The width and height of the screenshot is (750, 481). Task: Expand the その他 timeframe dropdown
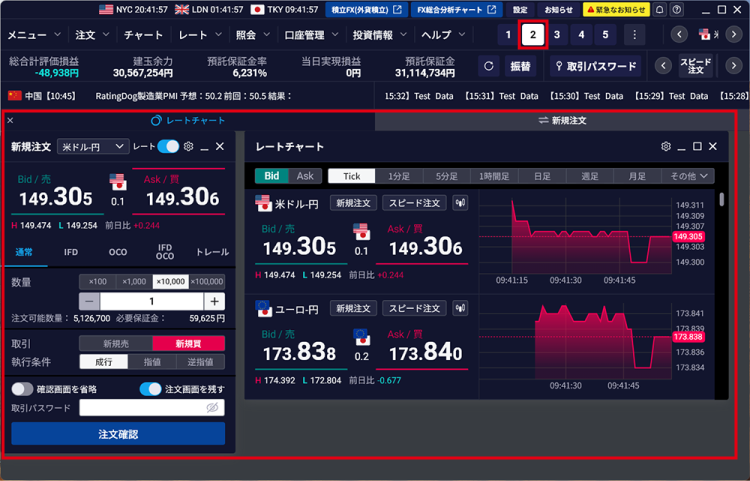(690, 176)
